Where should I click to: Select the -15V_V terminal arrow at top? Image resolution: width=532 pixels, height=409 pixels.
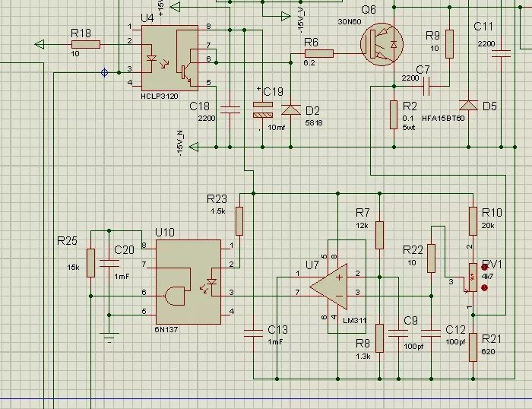(x=286, y=16)
